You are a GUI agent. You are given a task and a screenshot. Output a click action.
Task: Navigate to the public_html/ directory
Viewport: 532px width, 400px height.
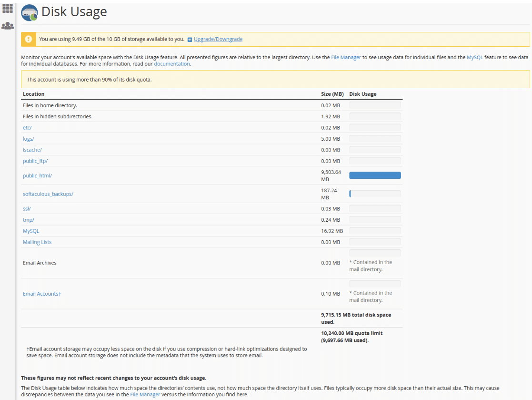pos(37,175)
